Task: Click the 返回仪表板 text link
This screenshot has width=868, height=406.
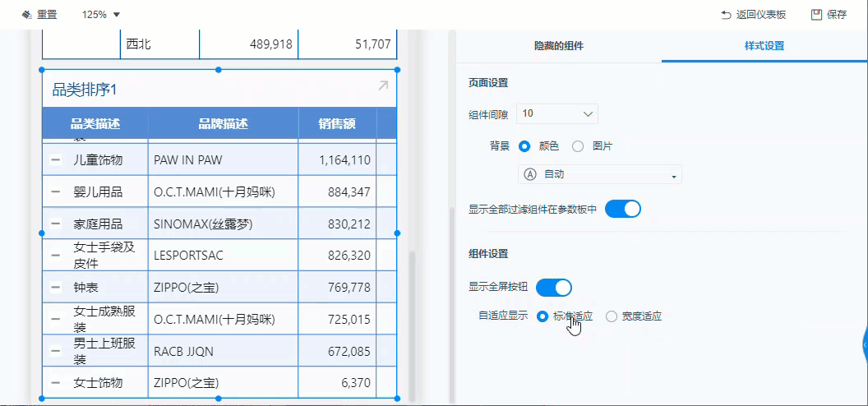Action: coord(761,15)
